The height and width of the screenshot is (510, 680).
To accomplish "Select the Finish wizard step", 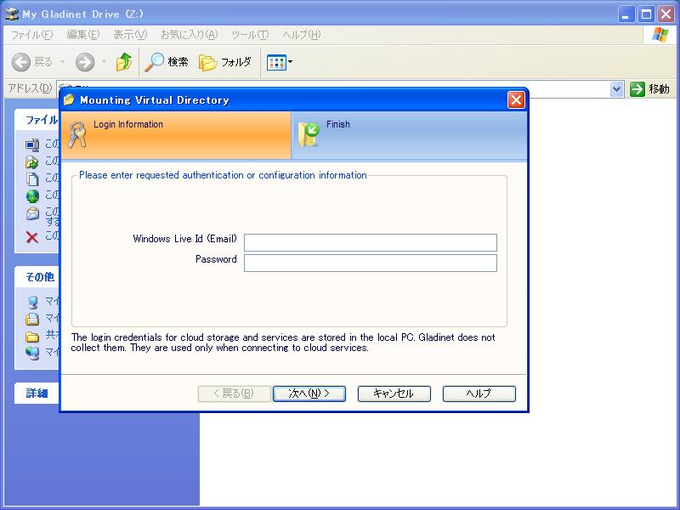I will point(409,136).
